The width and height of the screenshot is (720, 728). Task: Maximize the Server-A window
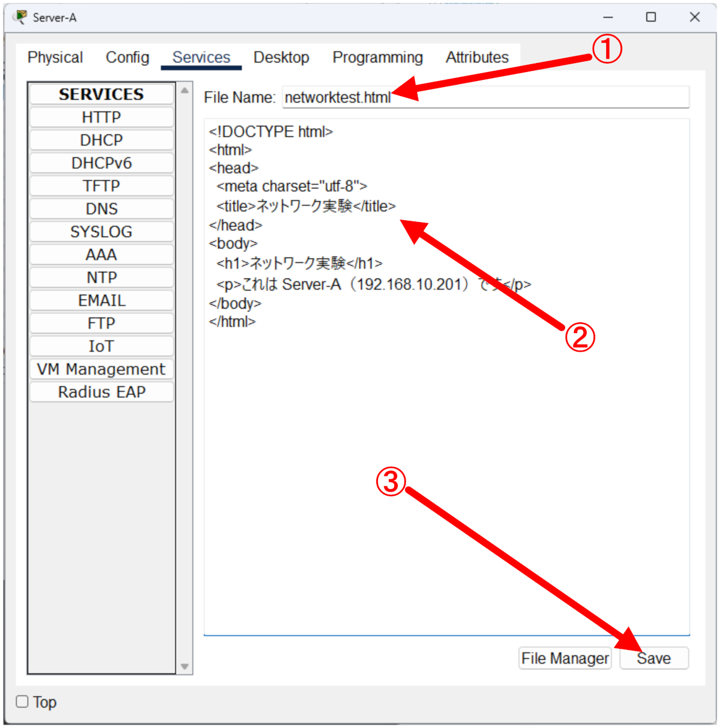[x=651, y=17]
